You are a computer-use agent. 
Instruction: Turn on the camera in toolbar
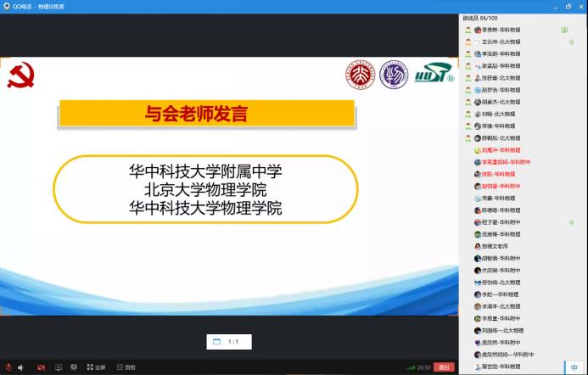tap(40, 367)
